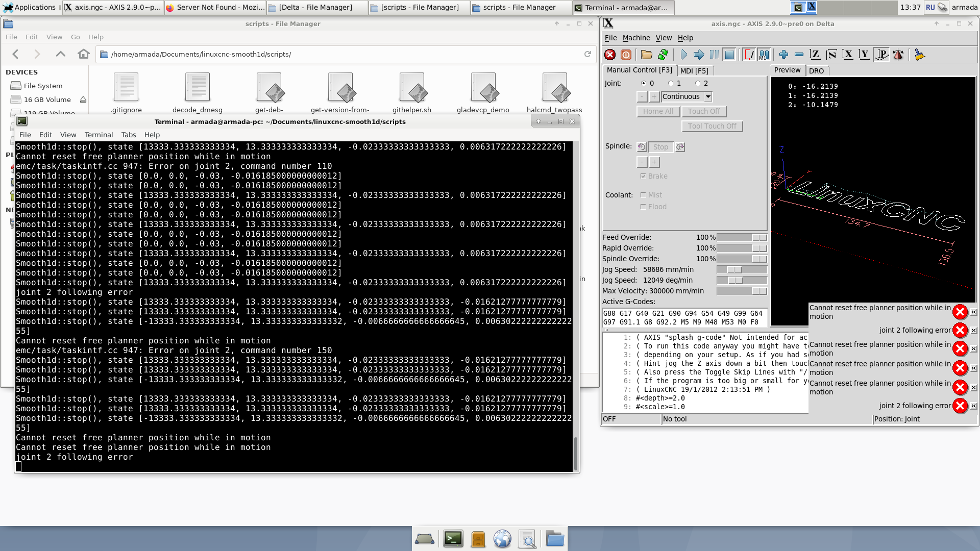Switch preview to perspective P view
The image size is (980, 551).
pos(881,55)
